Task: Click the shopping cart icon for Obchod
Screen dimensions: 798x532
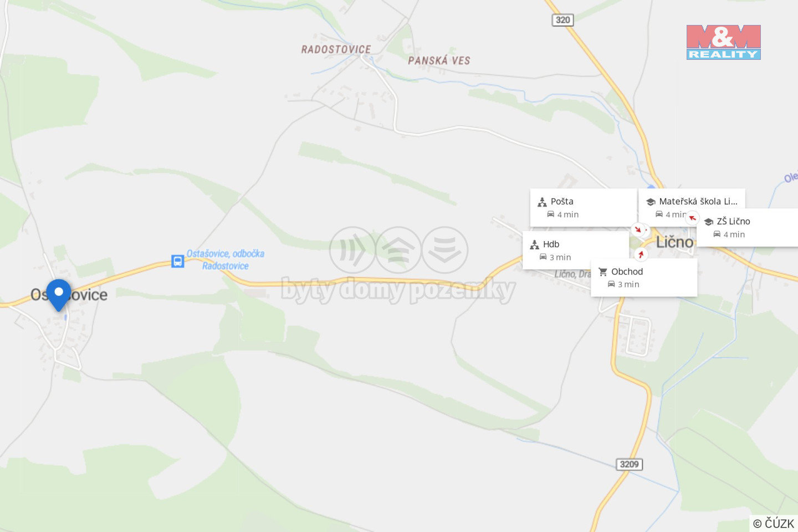Action: [x=603, y=272]
